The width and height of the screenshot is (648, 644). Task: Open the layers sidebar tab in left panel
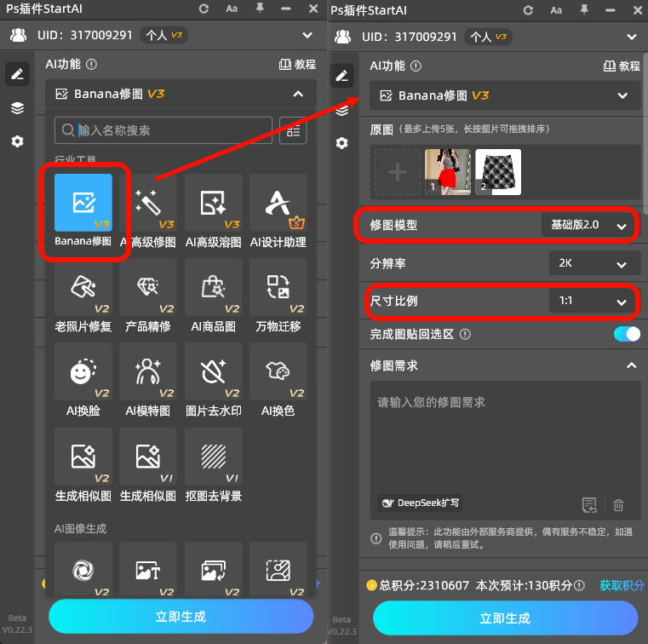point(17,108)
